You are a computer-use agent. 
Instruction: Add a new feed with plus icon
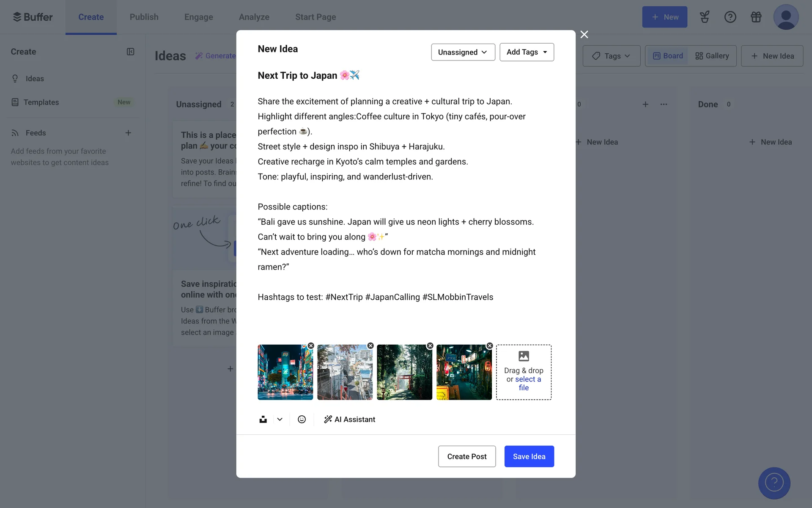click(x=128, y=133)
